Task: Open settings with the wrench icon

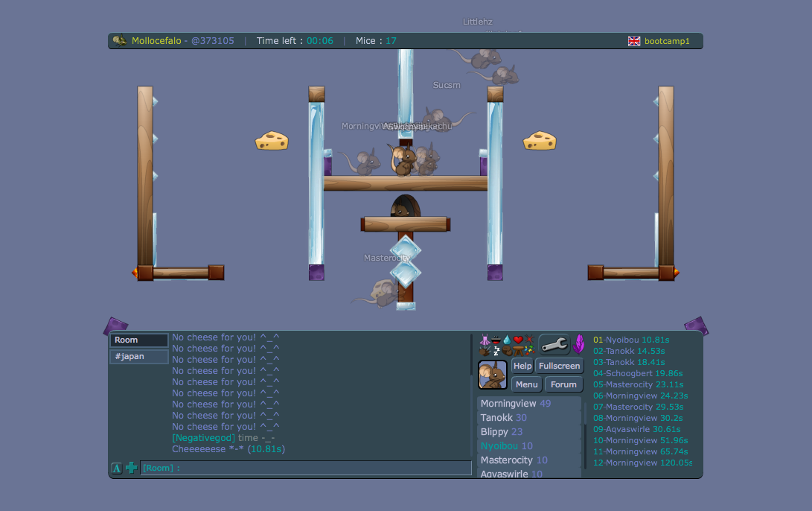Action: (x=554, y=344)
